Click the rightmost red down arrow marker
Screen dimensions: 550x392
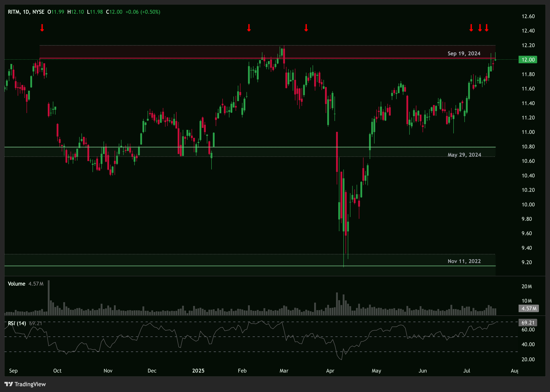click(x=487, y=28)
